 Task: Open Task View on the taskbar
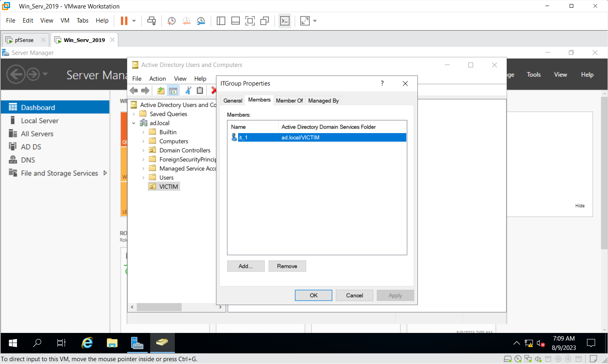[x=61, y=343]
